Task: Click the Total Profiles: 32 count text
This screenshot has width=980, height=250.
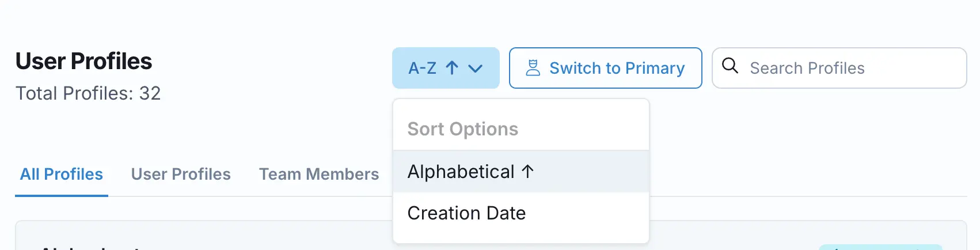Action: pos(88,93)
